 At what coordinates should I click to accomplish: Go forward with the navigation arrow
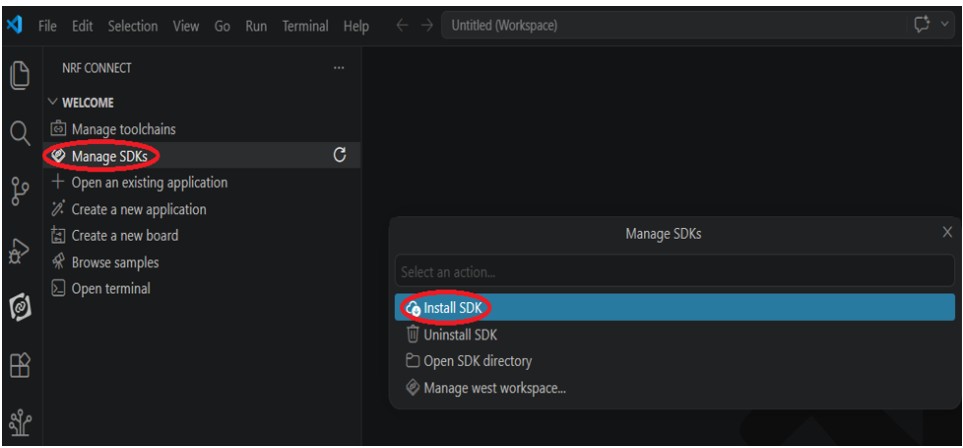tap(427, 26)
